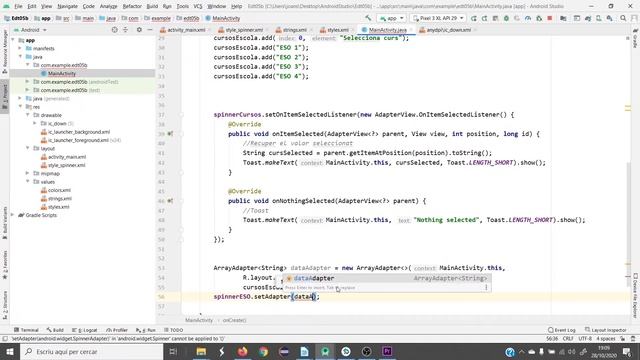The image size is (640, 360).
Task: Click the taskbar search box
Action: pyautogui.click(x=91, y=351)
